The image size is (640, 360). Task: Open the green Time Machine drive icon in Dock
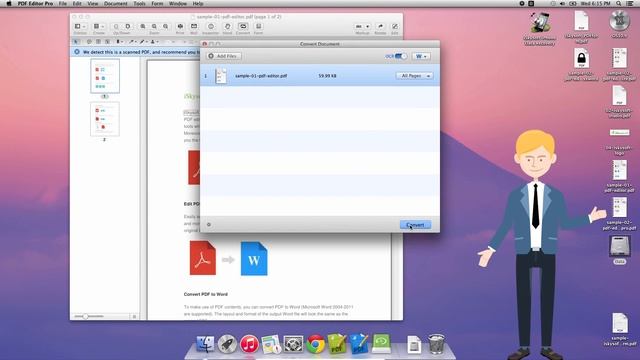381,343
